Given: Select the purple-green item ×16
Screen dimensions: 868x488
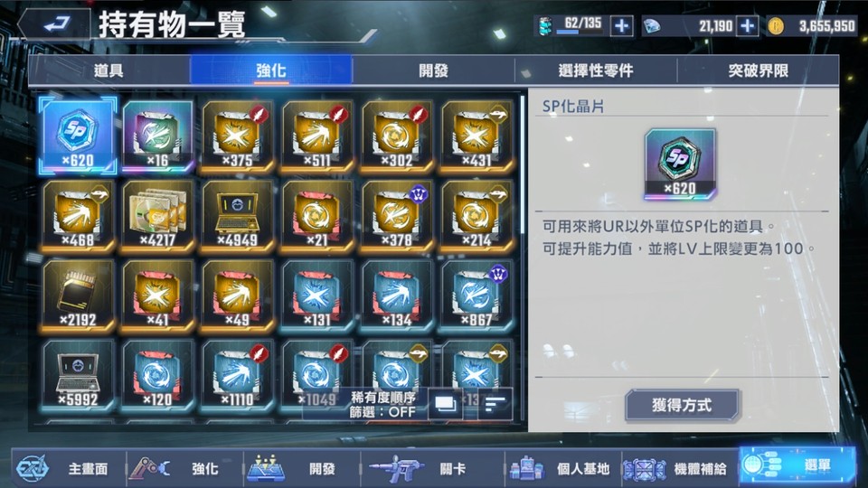Looking at the screenshot, I should pos(157,135).
